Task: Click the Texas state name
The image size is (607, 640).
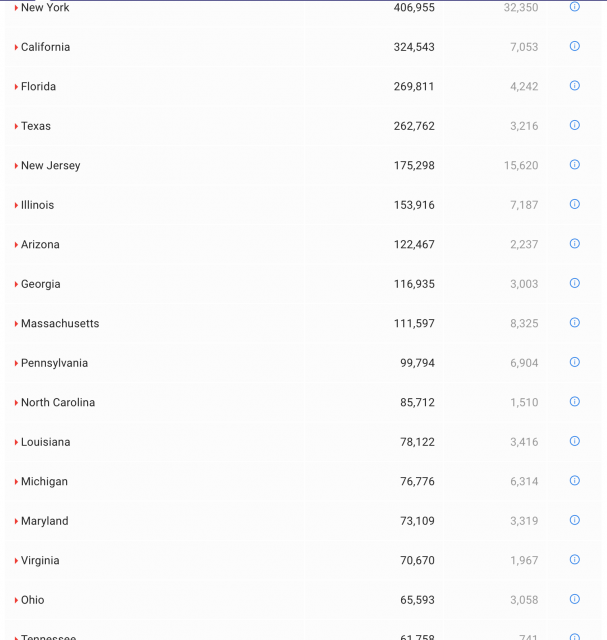Action: (36, 126)
